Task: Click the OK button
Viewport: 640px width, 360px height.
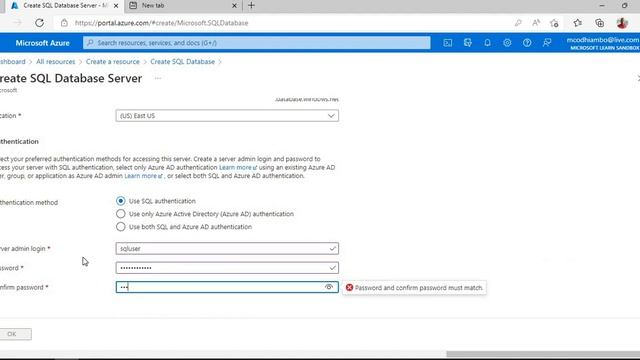Action: click(15, 334)
